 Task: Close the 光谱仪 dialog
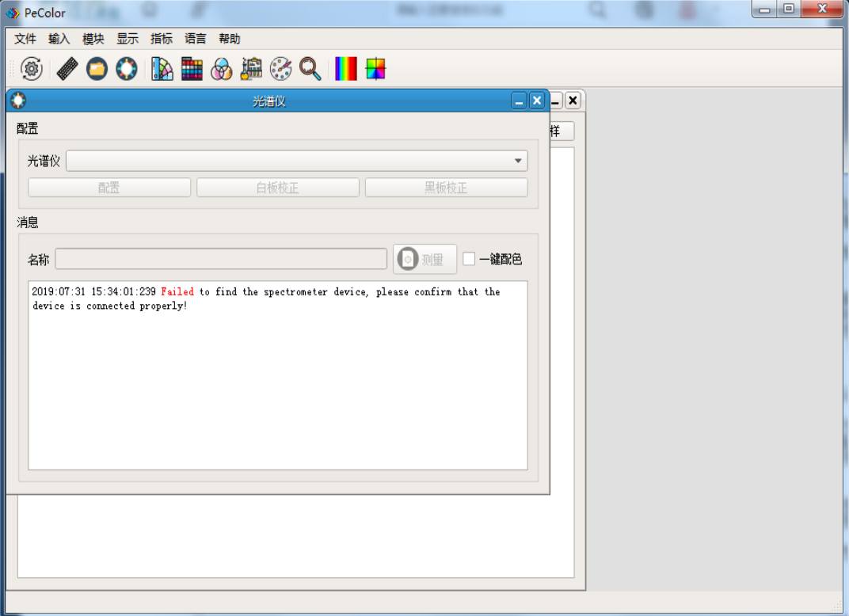click(x=537, y=101)
